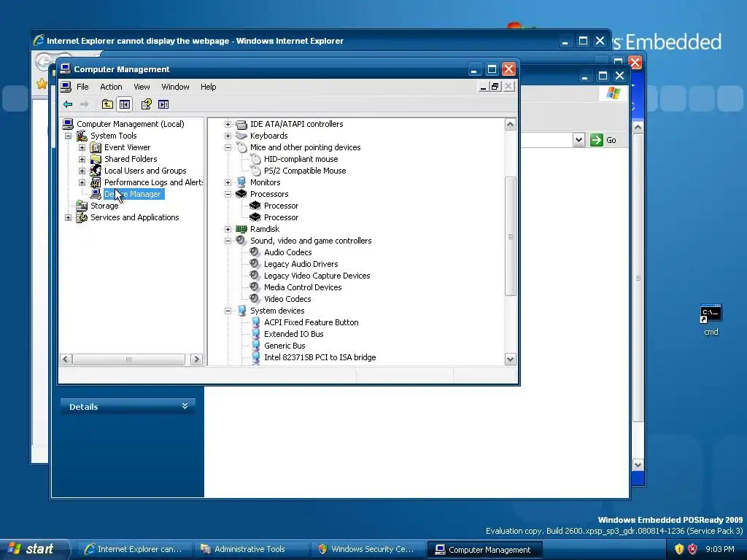Click the console tree scroll left arrow
This screenshot has height=560, width=747.
tap(66, 359)
